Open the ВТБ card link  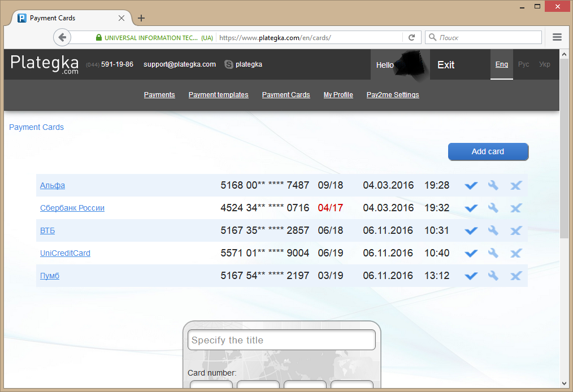tap(47, 231)
